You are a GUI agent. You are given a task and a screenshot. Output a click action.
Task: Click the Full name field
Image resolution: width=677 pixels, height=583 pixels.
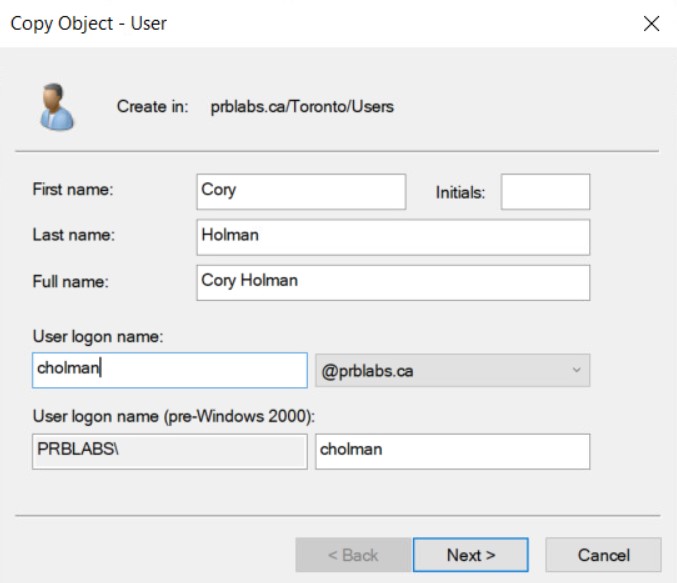[x=393, y=282]
